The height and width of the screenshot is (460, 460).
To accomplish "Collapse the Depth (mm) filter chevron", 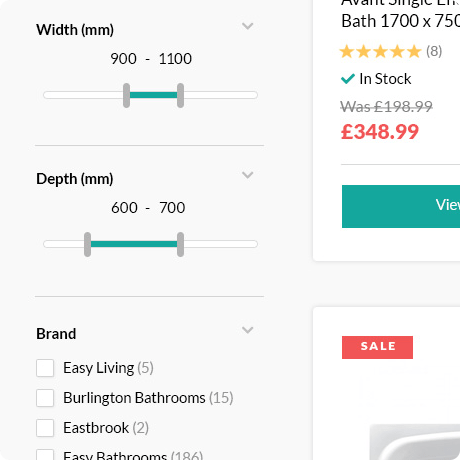I will point(247,175).
